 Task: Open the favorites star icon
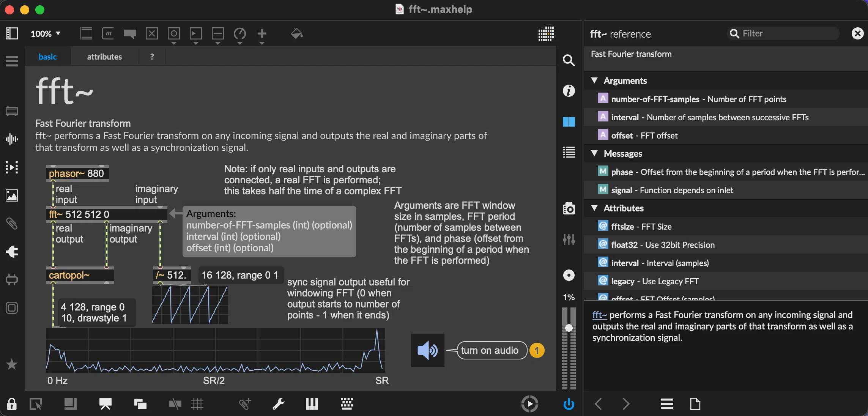pyautogui.click(x=12, y=364)
